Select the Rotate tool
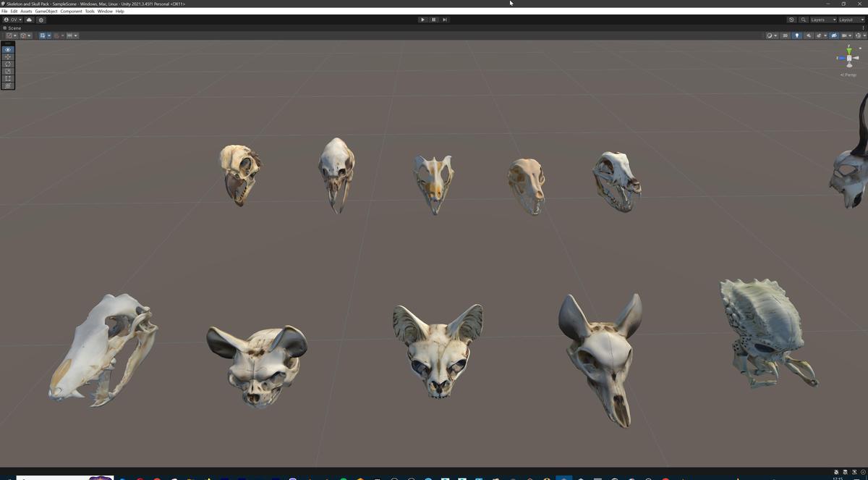868x480 pixels. (7, 64)
